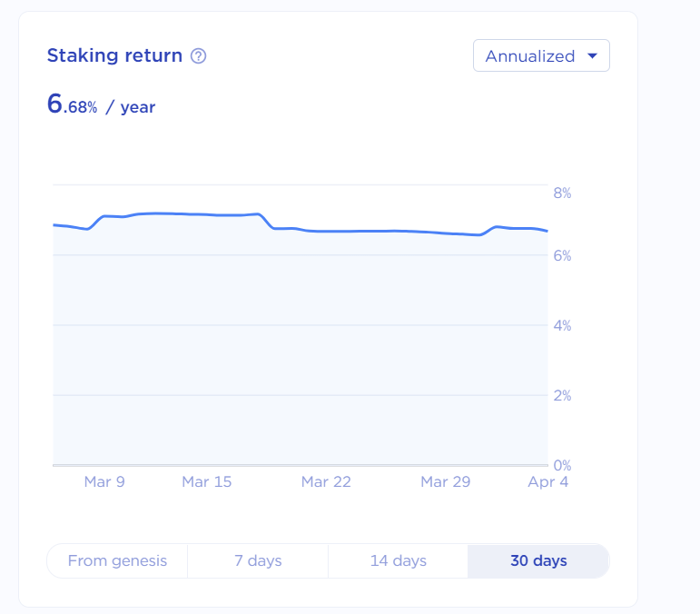
Task: Switch to the 14 days range
Action: pos(398,561)
